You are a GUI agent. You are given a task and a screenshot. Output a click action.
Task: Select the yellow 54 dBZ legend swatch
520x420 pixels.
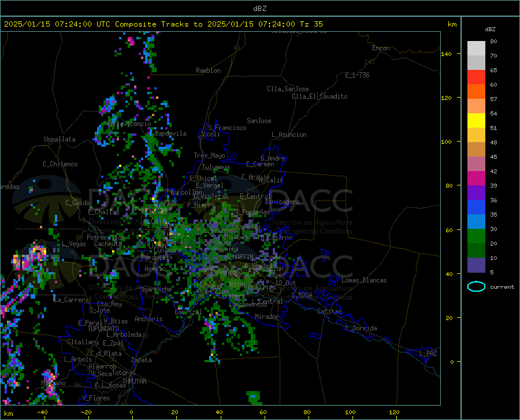coord(476,120)
